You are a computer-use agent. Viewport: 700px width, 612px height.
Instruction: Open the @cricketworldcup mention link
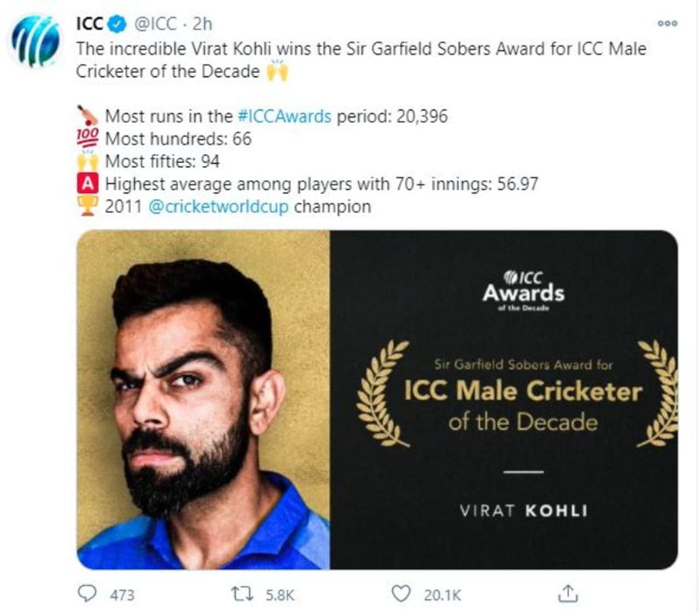218,207
